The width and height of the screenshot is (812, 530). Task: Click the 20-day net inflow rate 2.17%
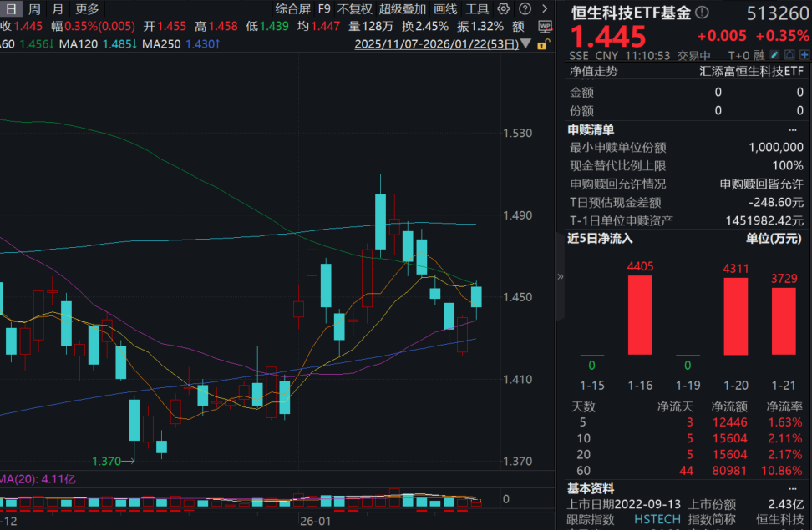[x=785, y=454]
